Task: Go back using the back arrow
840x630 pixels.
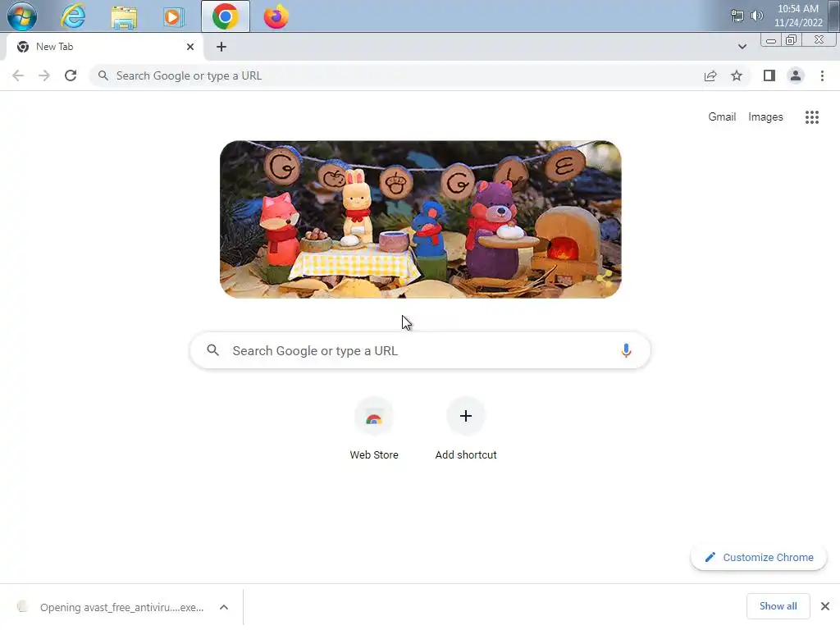Action: point(18,75)
